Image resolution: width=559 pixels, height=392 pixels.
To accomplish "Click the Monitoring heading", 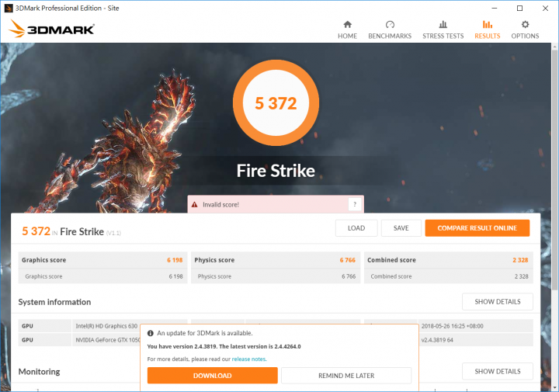I will tap(40, 372).
